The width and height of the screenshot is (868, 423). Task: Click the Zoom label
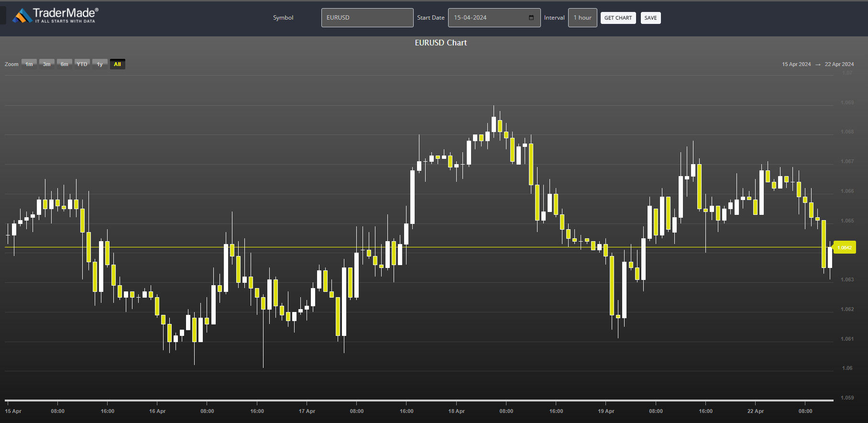tap(11, 64)
